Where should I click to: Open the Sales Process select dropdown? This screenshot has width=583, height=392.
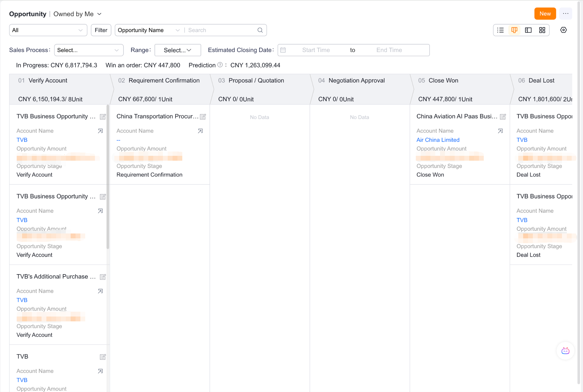pos(89,50)
